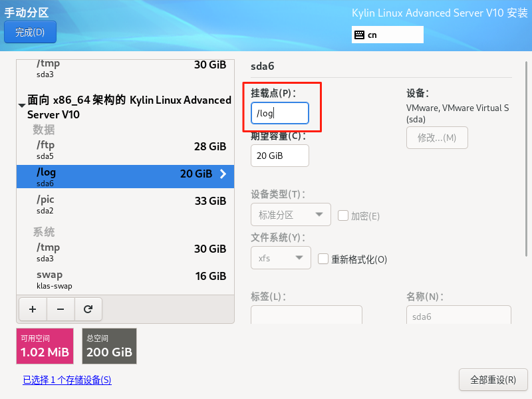The width and height of the screenshot is (532, 399).
Task: Select the /pic sda2 partition row
Action: pos(125,204)
